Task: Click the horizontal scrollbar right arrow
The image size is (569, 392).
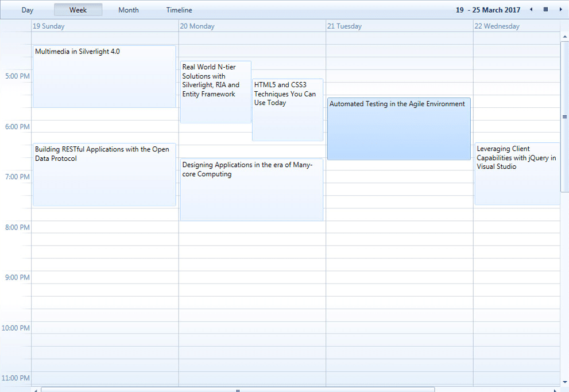Action: pyautogui.click(x=555, y=390)
